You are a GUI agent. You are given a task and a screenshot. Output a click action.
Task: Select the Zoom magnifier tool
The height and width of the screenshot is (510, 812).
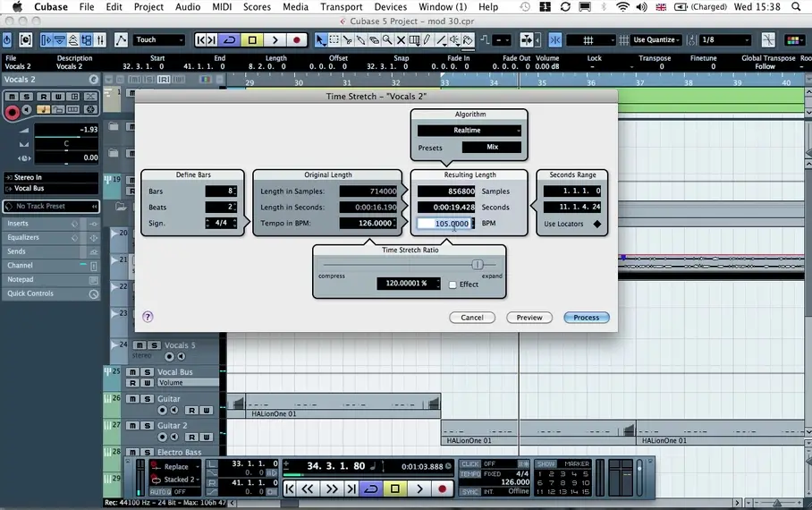(x=387, y=40)
